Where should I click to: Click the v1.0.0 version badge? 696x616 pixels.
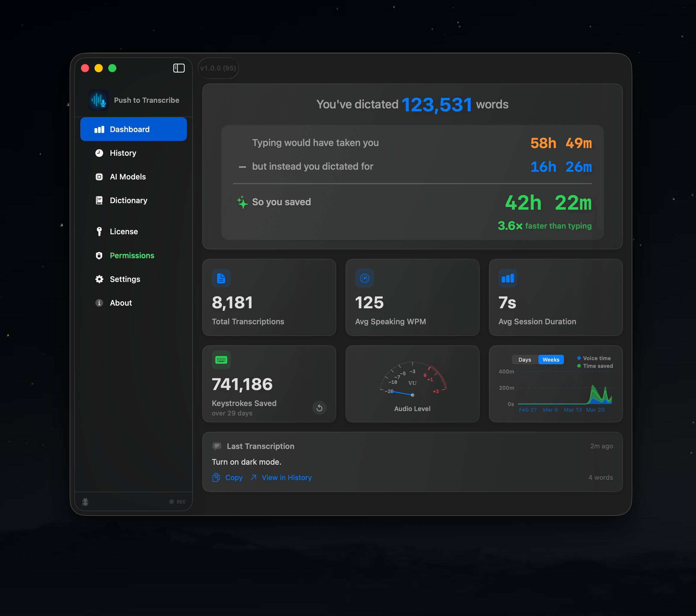click(218, 68)
